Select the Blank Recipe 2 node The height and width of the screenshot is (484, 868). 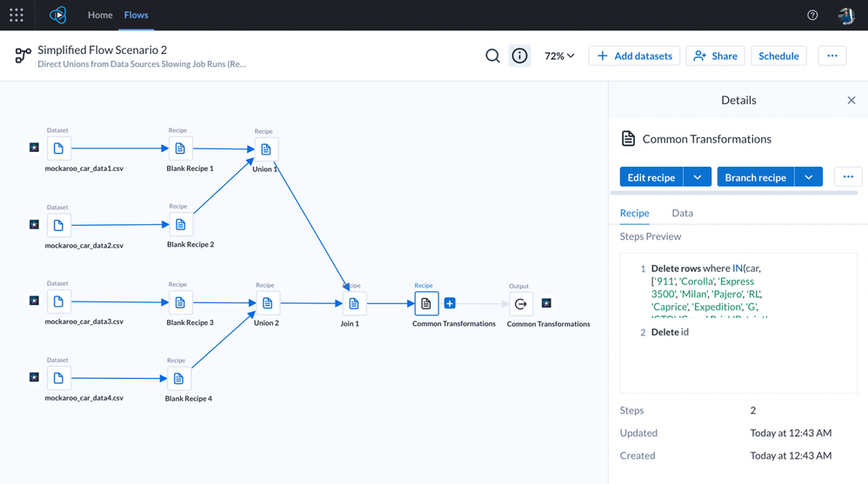[180, 224]
